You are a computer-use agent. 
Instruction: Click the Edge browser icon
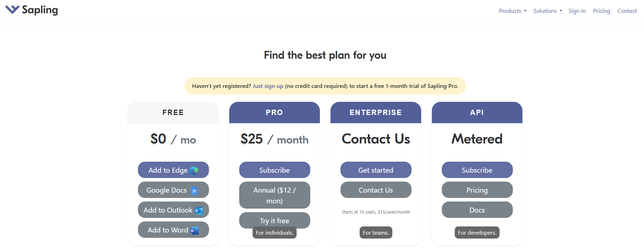coord(194,171)
